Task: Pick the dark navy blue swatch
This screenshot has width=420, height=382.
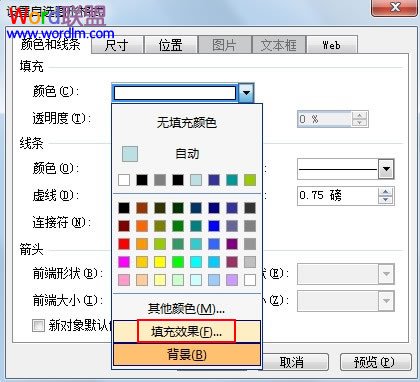Action: click(x=214, y=208)
